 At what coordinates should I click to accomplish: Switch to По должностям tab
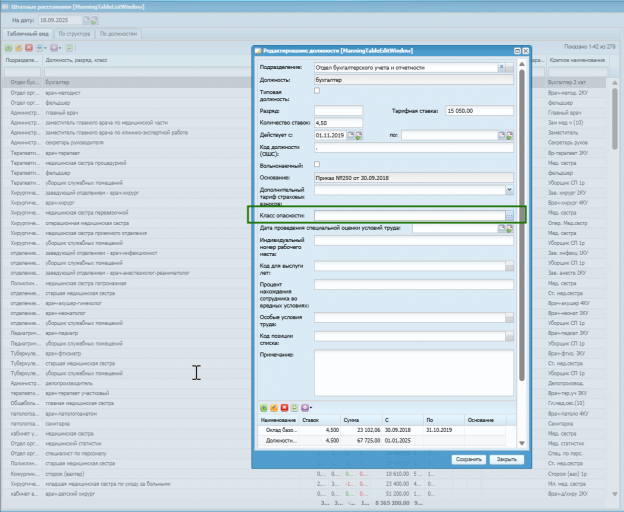pos(119,34)
